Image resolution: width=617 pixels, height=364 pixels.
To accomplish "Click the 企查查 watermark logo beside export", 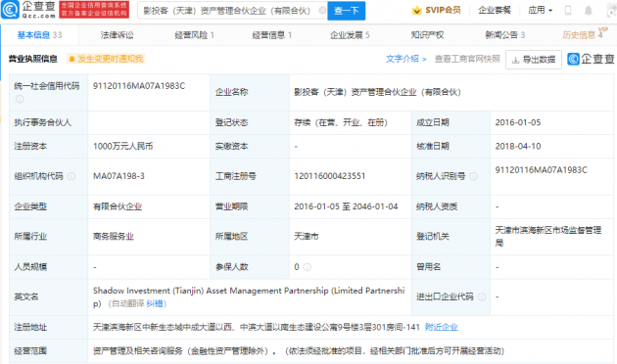I will click(591, 59).
